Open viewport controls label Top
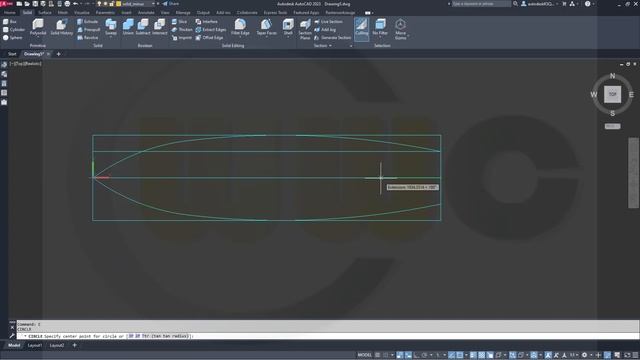This screenshot has height=360, width=640. coord(19,64)
